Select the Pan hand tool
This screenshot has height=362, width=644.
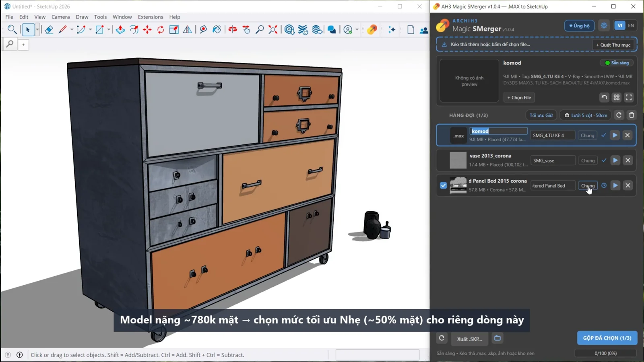point(246,29)
